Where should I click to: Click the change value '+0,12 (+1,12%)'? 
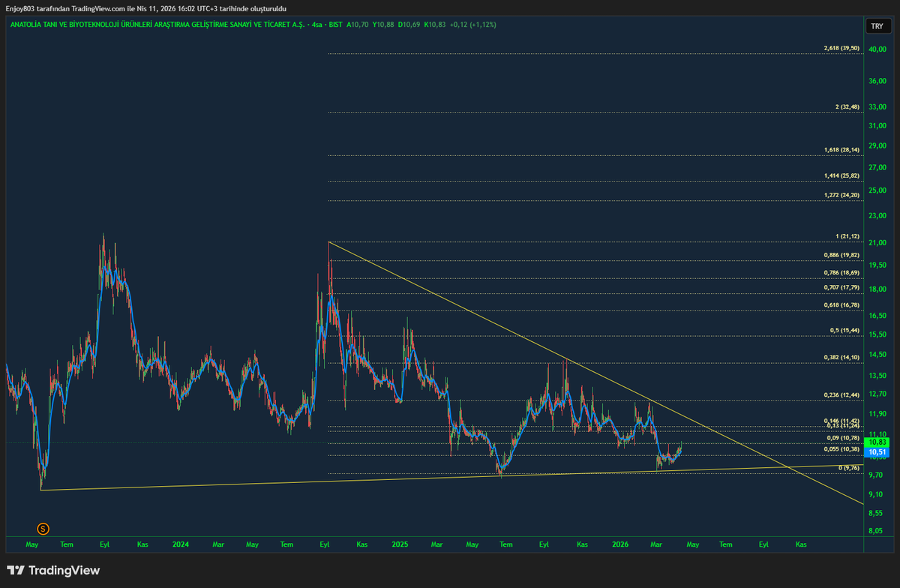point(473,25)
